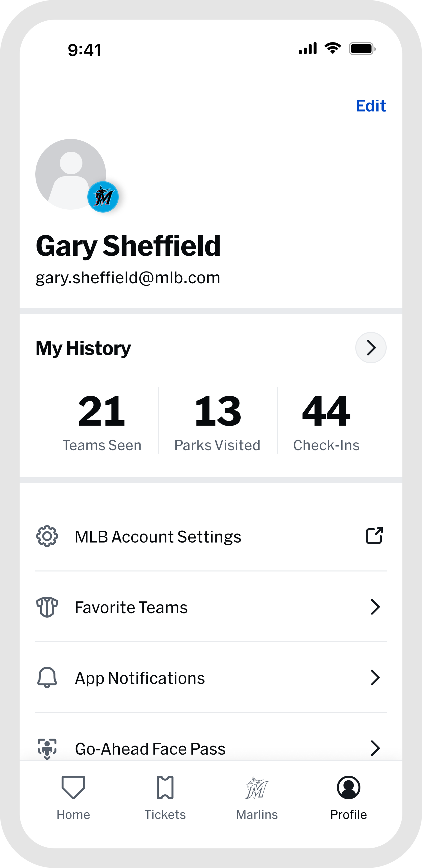Tap the 21 Teams Seen stat
The width and height of the screenshot is (422, 868).
point(102,421)
